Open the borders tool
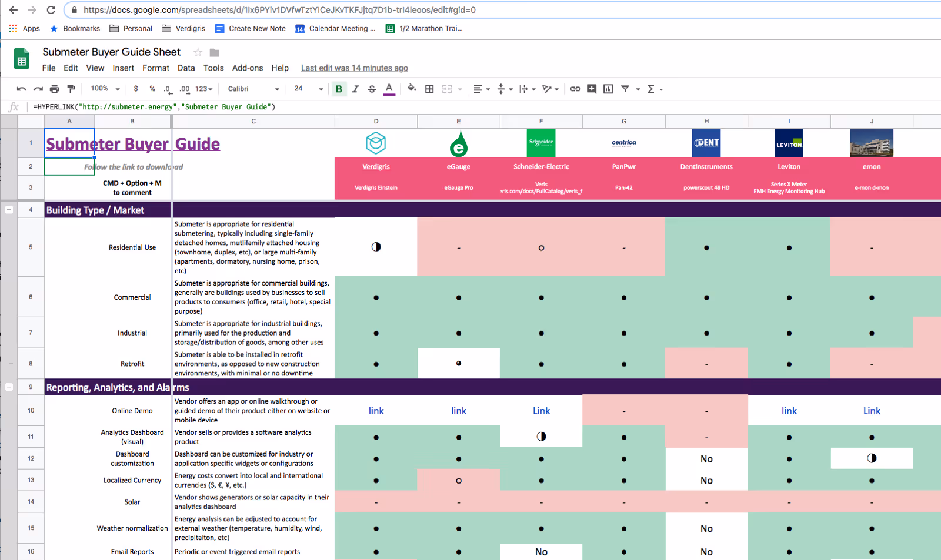The image size is (941, 560). click(x=429, y=89)
